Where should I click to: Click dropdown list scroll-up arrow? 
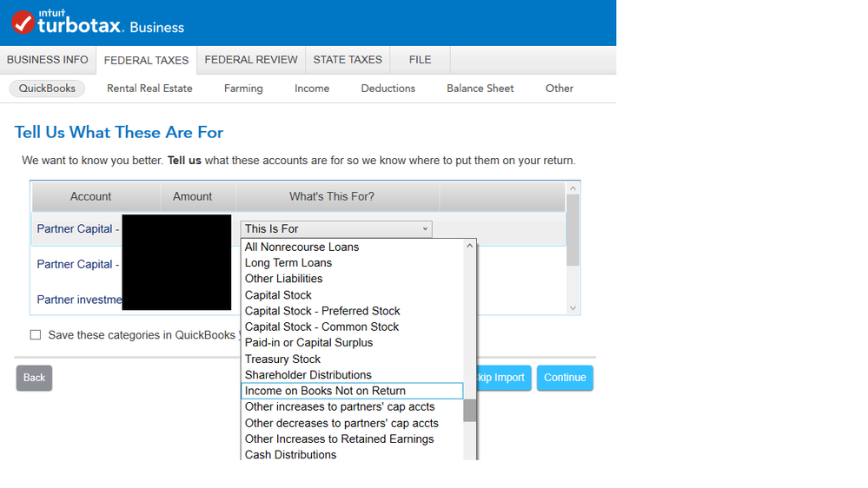(469, 246)
